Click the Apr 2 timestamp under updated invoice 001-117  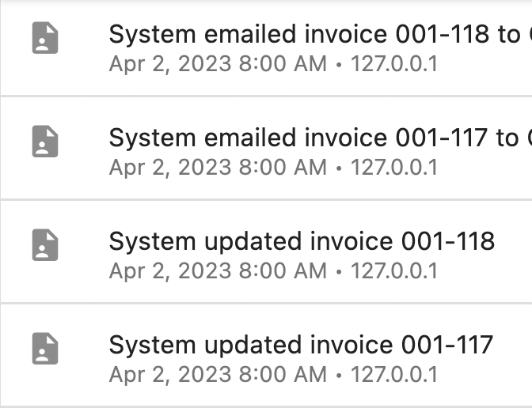point(218,375)
